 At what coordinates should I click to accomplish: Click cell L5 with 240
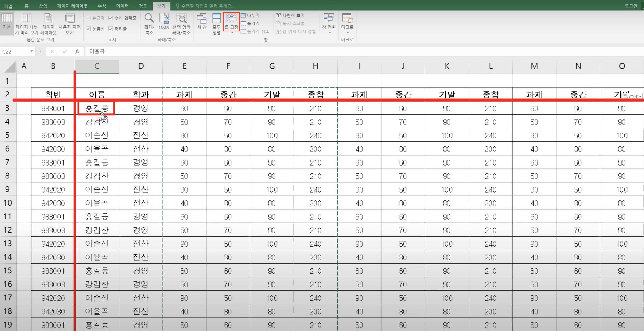coord(491,135)
